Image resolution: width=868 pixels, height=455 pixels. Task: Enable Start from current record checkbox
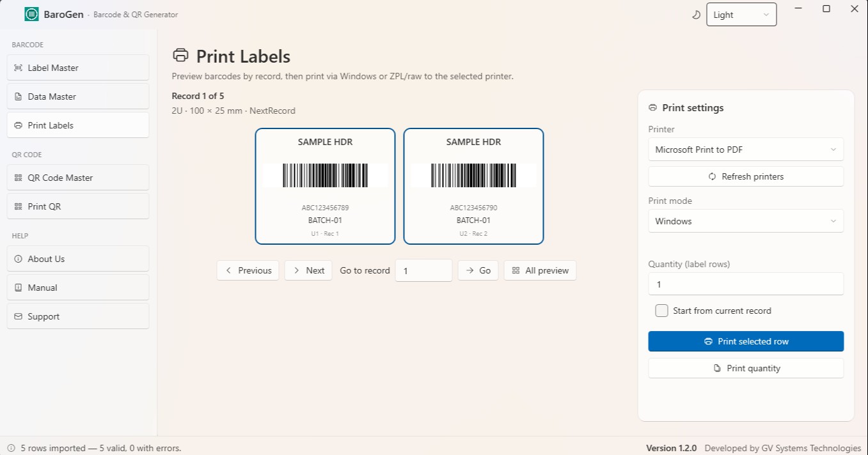pyautogui.click(x=662, y=311)
